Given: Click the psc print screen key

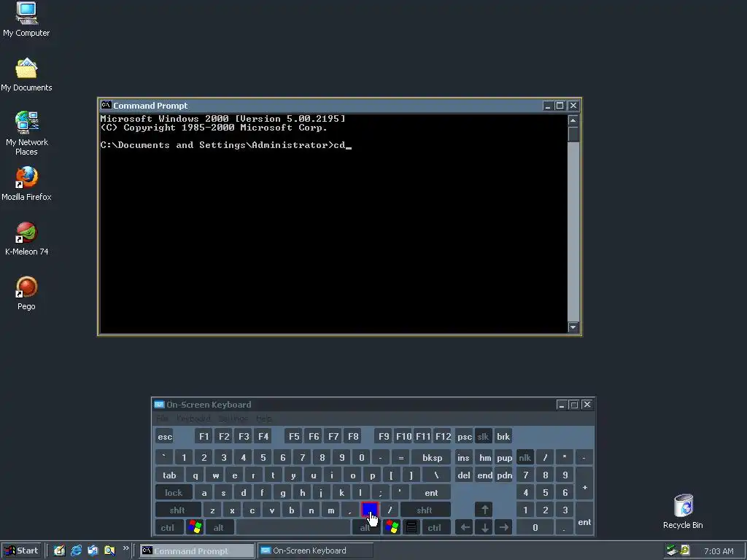Looking at the screenshot, I should (465, 436).
